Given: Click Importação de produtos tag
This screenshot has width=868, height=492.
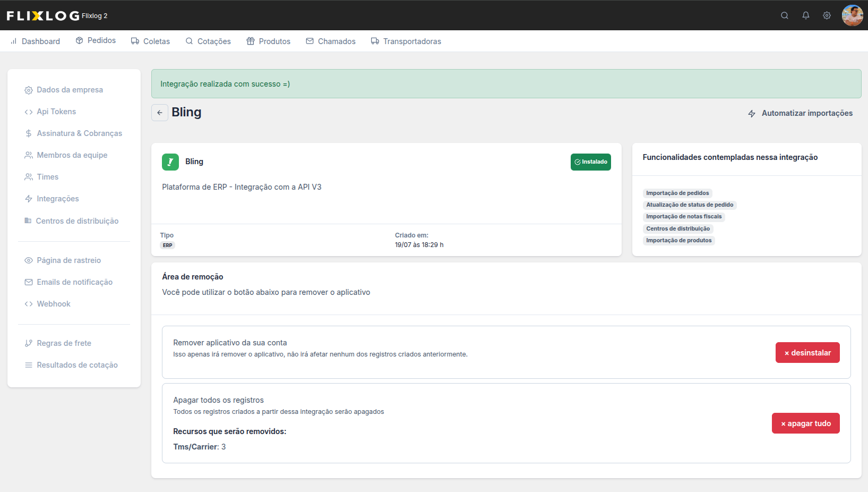Looking at the screenshot, I should coord(679,241).
